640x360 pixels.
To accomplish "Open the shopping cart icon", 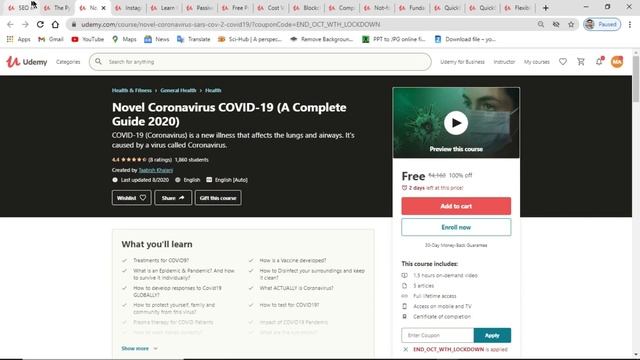I will (x=581, y=62).
